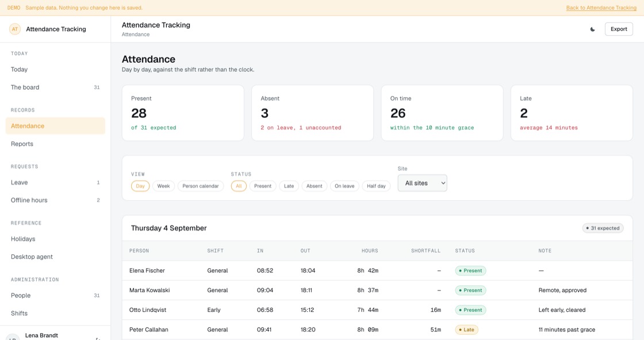Screen dimensions: 644x340
Task: Click the HOURS column header
Action: pyautogui.click(x=370, y=251)
